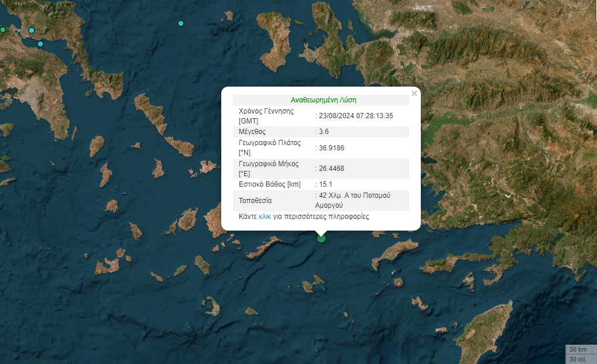Click the 30 km scale bar

coord(579,350)
